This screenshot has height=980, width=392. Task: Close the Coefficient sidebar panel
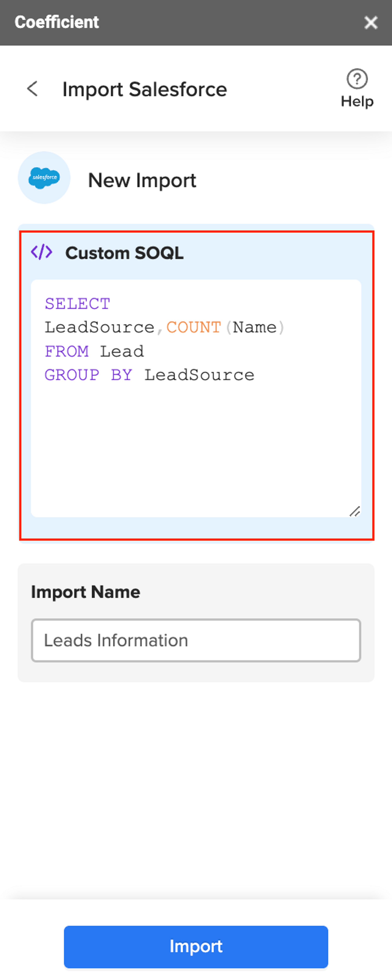(371, 23)
